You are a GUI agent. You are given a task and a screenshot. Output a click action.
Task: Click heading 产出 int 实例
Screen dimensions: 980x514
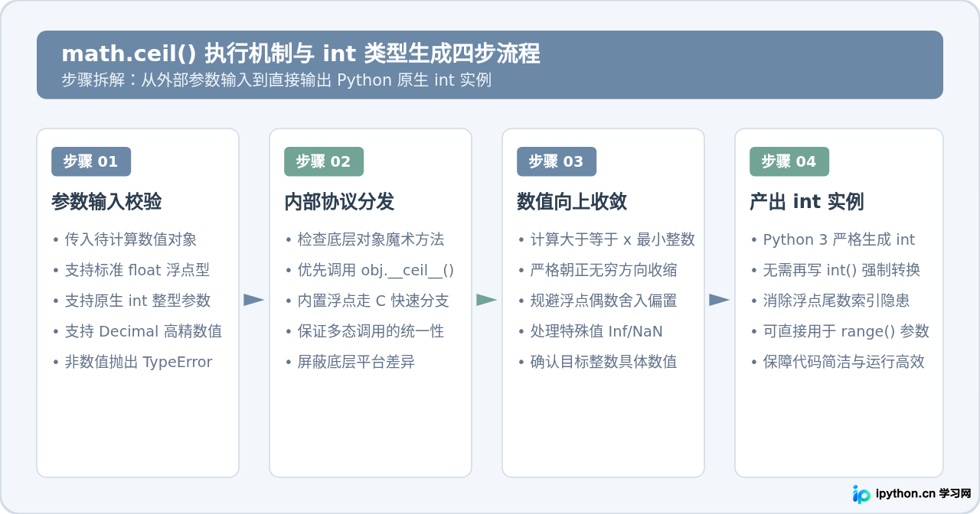[x=807, y=202]
